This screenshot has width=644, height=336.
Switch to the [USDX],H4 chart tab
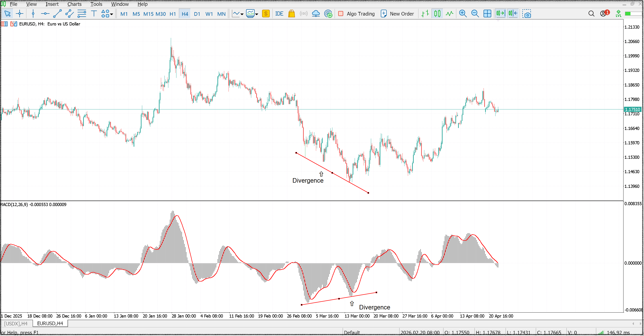coord(16,324)
